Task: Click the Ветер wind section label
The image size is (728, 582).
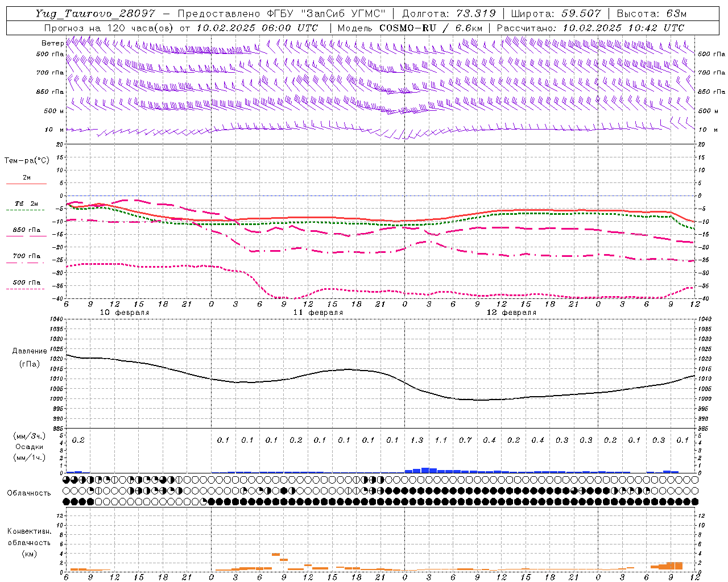Action: click(52, 43)
